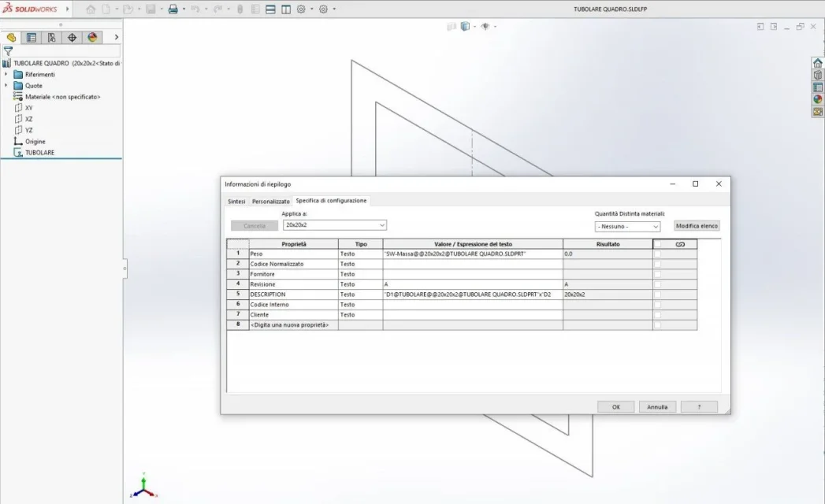
Task: Click the 'Digita una nuova proprietà' cell
Action: pyautogui.click(x=293, y=324)
